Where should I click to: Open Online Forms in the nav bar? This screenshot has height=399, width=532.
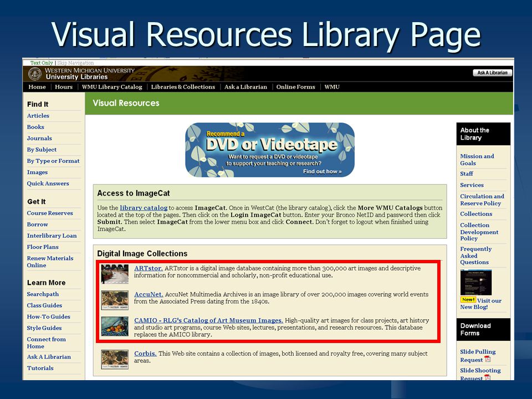[x=295, y=87]
